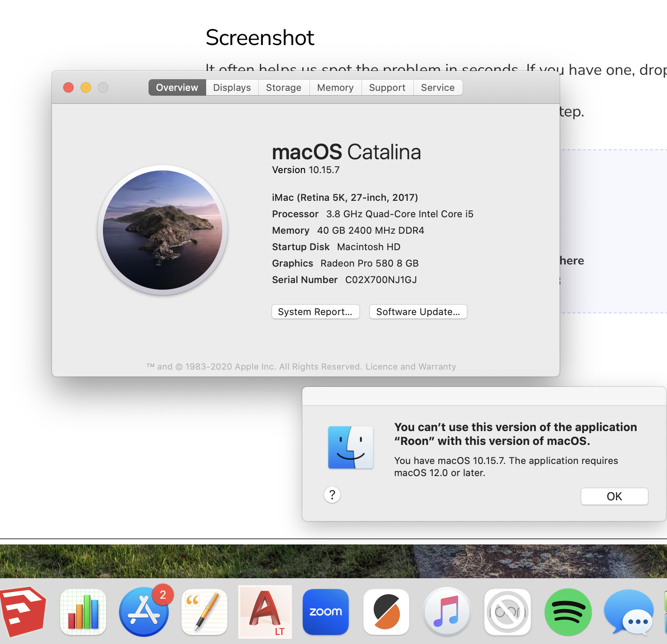Open AutoCAD LT in the dock

tap(265, 612)
